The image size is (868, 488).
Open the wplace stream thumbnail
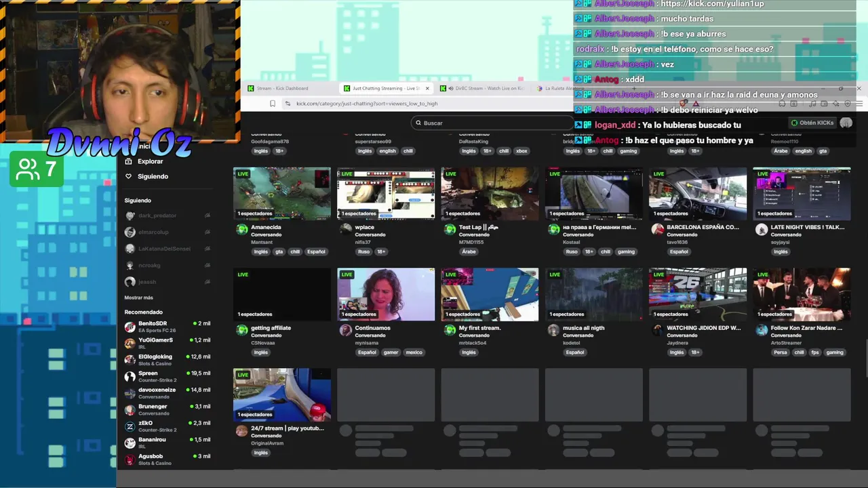tap(386, 193)
